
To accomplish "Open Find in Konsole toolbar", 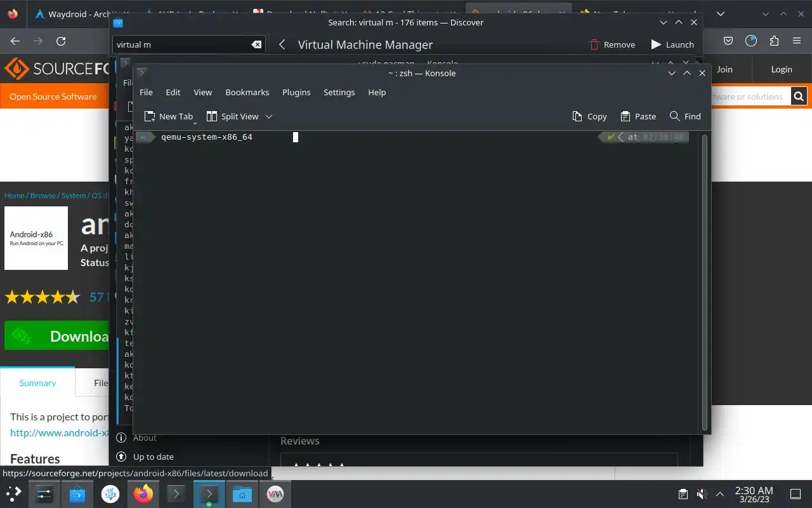I will (x=685, y=116).
